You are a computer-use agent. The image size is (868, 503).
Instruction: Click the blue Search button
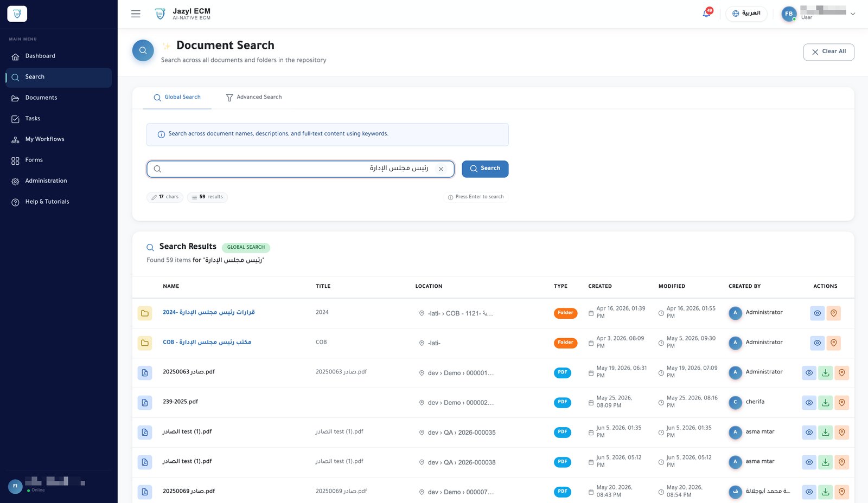(485, 169)
